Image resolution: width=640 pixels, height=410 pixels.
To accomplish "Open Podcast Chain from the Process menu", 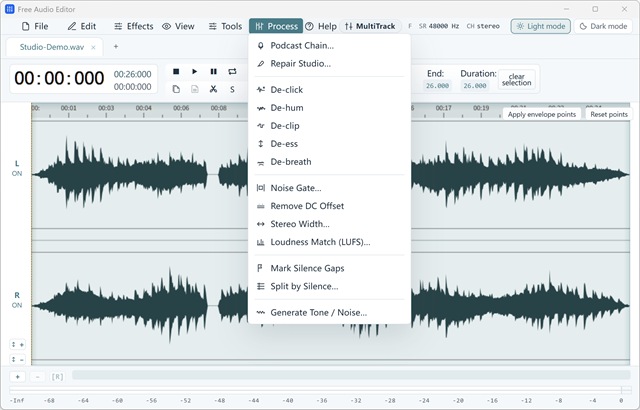I will pos(329,46).
